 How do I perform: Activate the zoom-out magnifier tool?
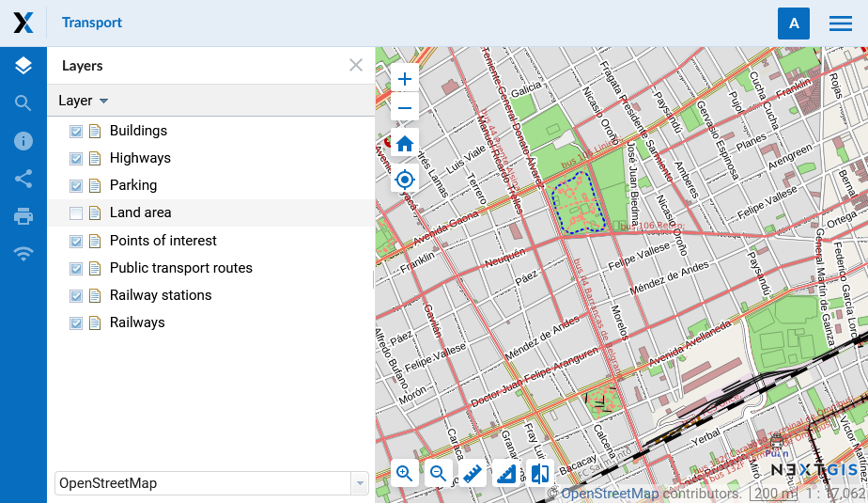pyautogui.click(x=439, y=474)
